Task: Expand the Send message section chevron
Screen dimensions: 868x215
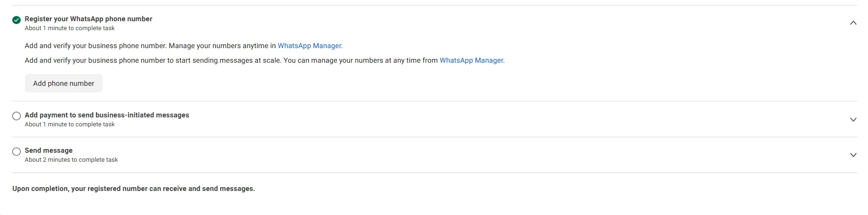Action: (853, 155)
